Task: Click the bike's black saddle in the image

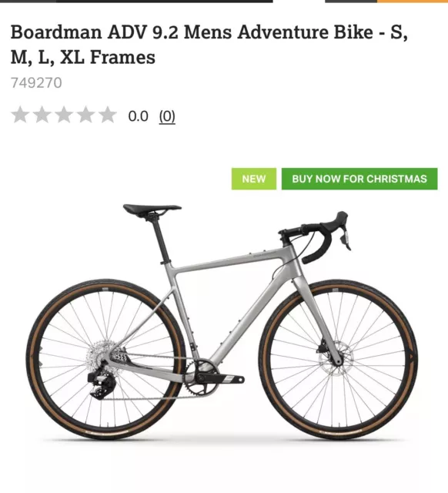Action: coord(152,210)
